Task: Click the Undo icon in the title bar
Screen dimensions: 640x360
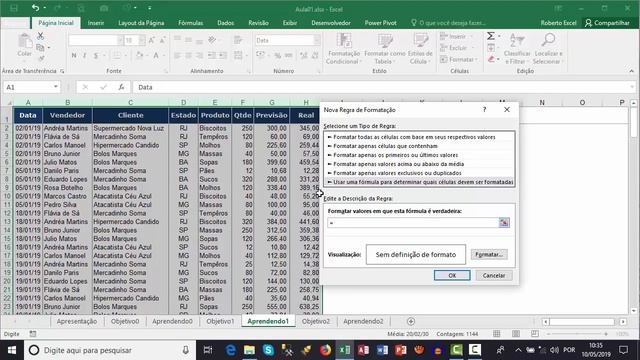Action: (x=36, y=8)
